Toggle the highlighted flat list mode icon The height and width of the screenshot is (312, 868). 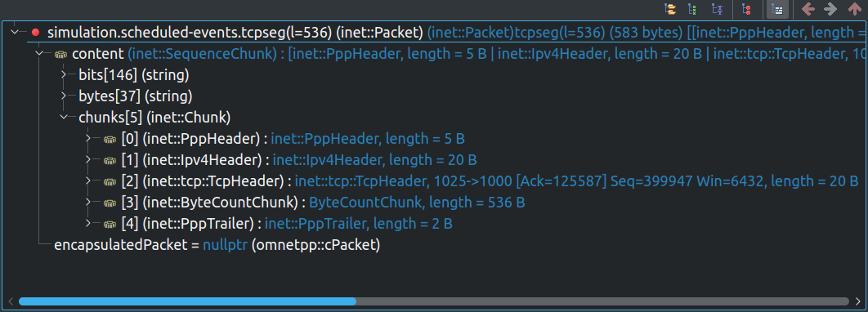coord(777,10)
